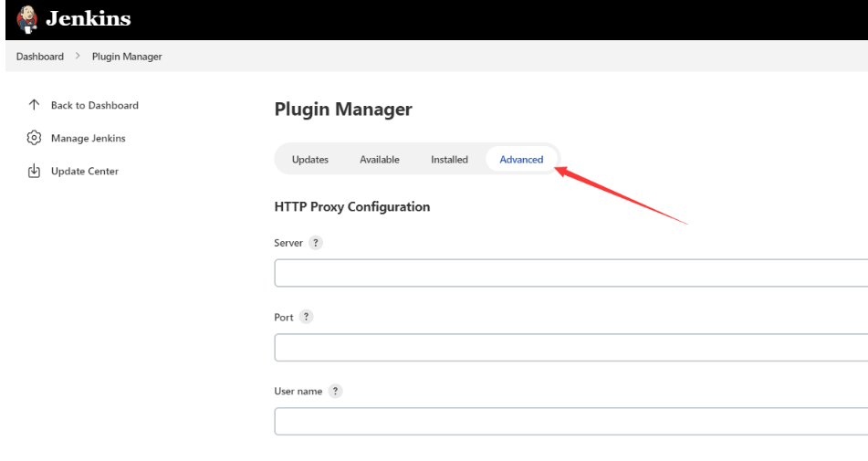Click the Jenkins butler logo icon
The image size is (868, 461).
pos(26,19)
